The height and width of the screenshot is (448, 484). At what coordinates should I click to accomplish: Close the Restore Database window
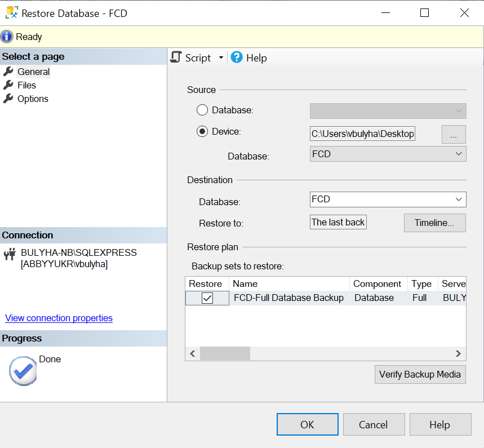(464, 13)
